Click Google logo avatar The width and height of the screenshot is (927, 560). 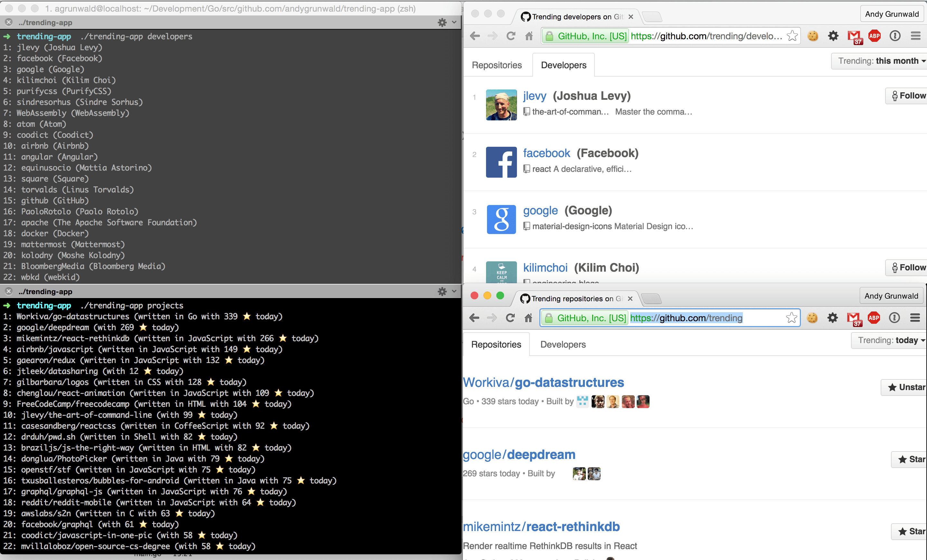501,219
